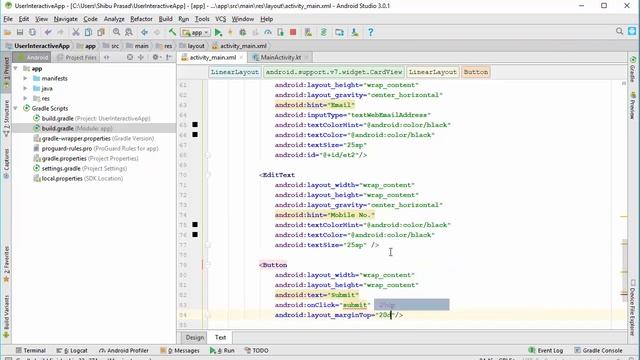This screenshot has height=360, width=640.
Task: Open file with the folder toolbar icon
Action: coord(7,32)
